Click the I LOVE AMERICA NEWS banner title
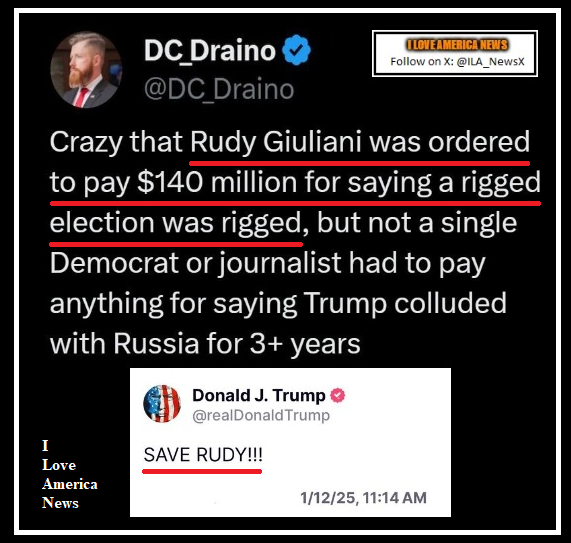The image size is (571, 543). (457, 44)
